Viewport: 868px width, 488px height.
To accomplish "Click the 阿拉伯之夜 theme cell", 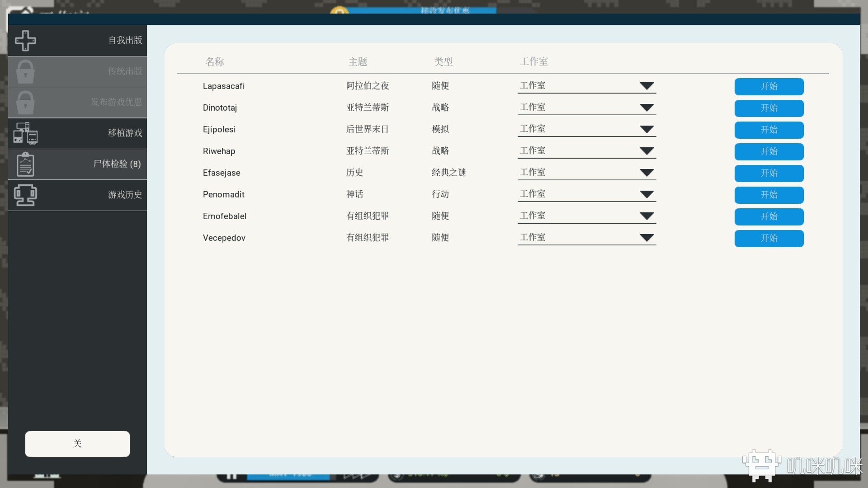I will pos(368,86).
